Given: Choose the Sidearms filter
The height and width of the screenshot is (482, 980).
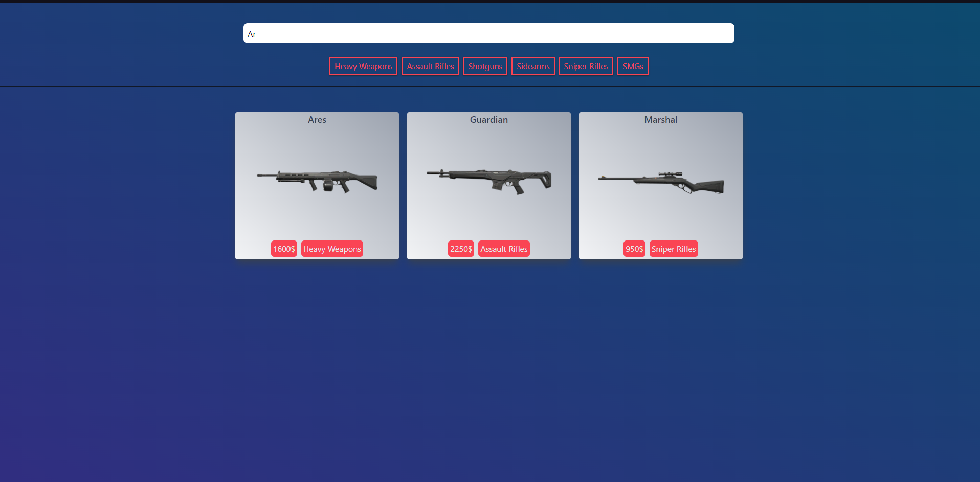Looking at the screenshot, I should (533, 66).
